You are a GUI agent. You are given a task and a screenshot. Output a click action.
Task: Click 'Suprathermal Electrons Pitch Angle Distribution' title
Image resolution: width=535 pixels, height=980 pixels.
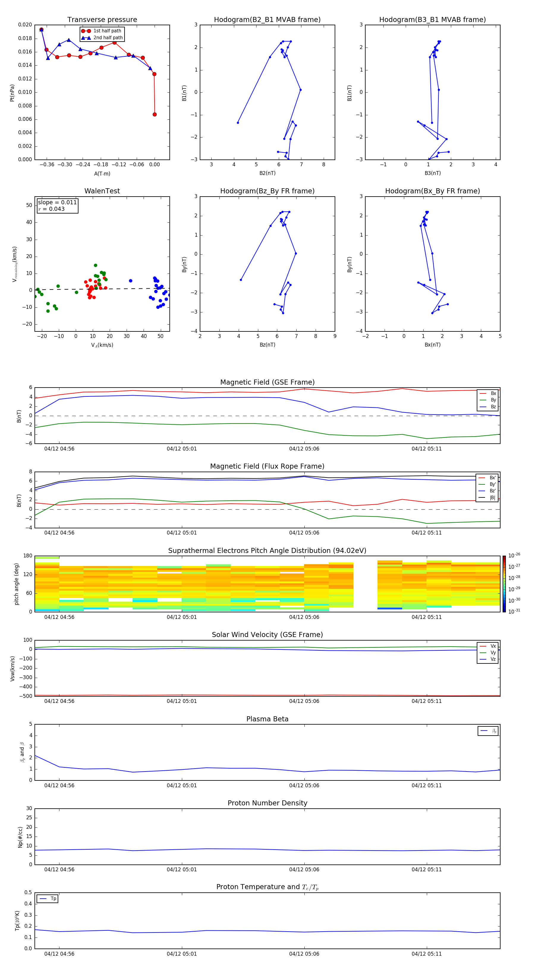[267, 551]
